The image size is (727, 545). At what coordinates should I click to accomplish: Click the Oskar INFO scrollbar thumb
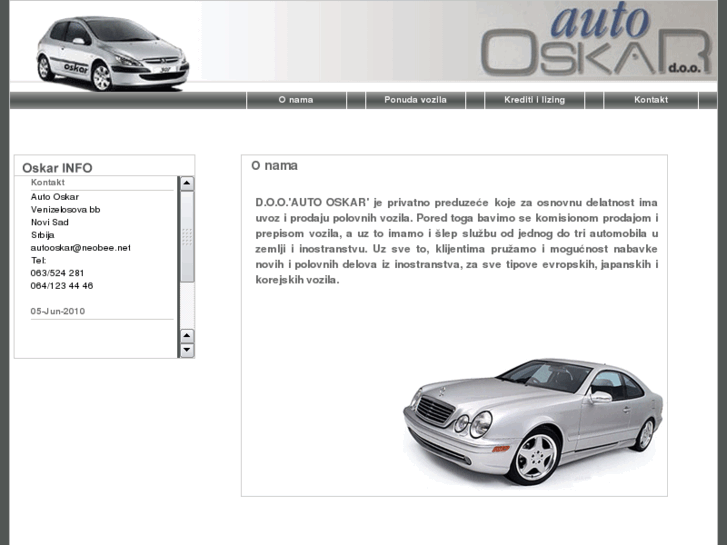pyautogui.click(x=187, y=237)
